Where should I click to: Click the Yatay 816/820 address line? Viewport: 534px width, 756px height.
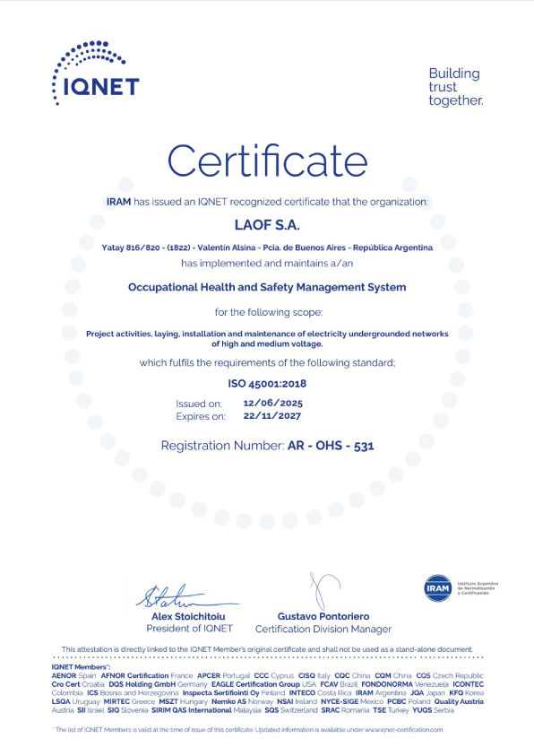267,248
